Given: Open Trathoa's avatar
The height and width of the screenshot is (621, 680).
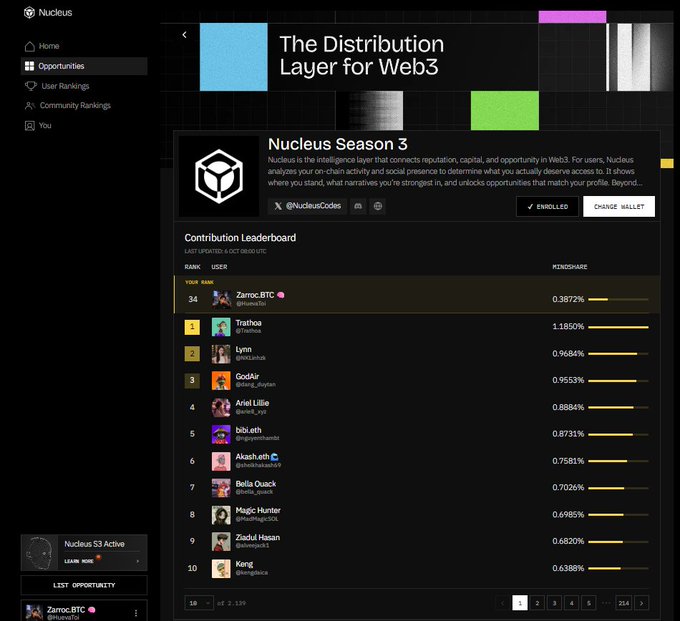Looking at the screenshot, I should [x=221, y=327].
